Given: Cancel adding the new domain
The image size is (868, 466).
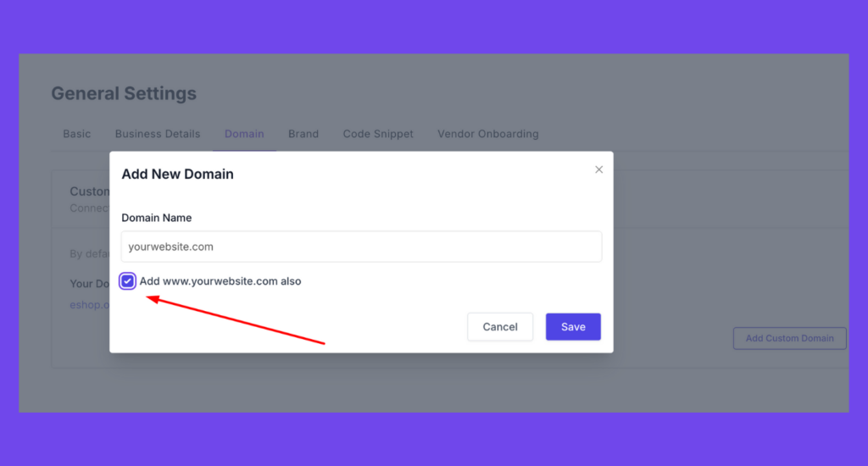Looking at the screenshot, I should click(500, 326).
